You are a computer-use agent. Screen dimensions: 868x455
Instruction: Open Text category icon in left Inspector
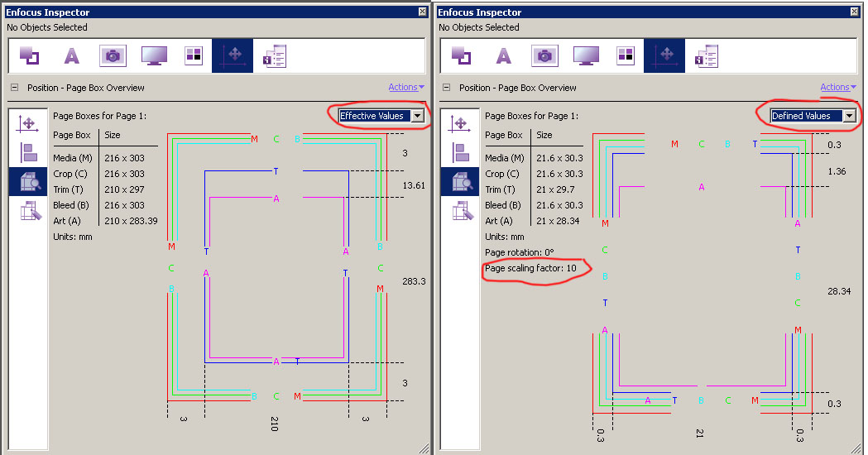tap(71, 56)
